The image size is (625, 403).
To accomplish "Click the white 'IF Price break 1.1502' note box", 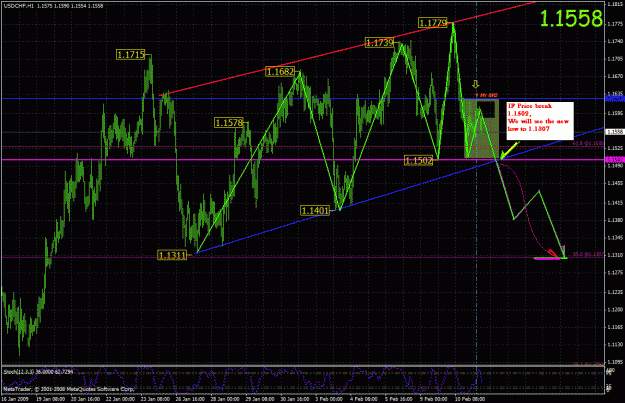I will point(540,121).
